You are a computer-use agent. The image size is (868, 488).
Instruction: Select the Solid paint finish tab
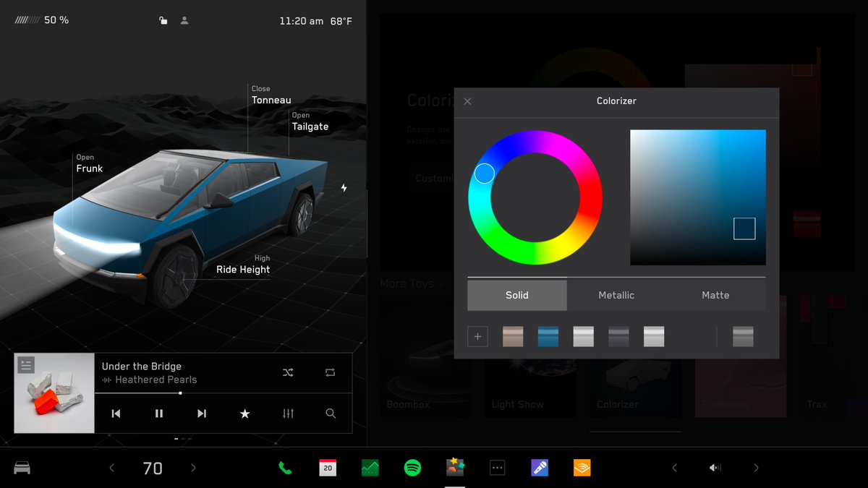click(517, 295)
